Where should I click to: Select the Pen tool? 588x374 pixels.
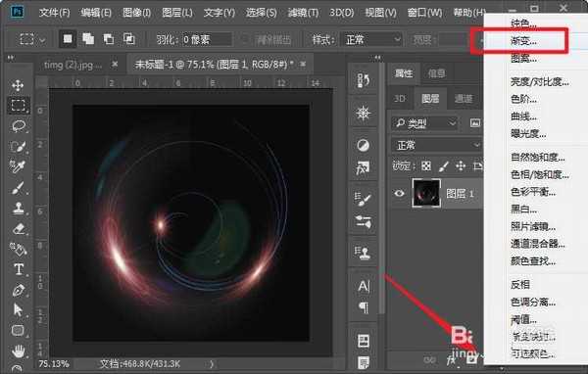18,290
